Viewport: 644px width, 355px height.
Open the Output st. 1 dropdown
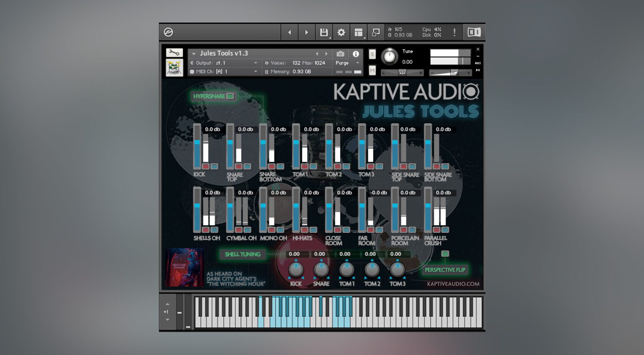(x=224, y=63)
